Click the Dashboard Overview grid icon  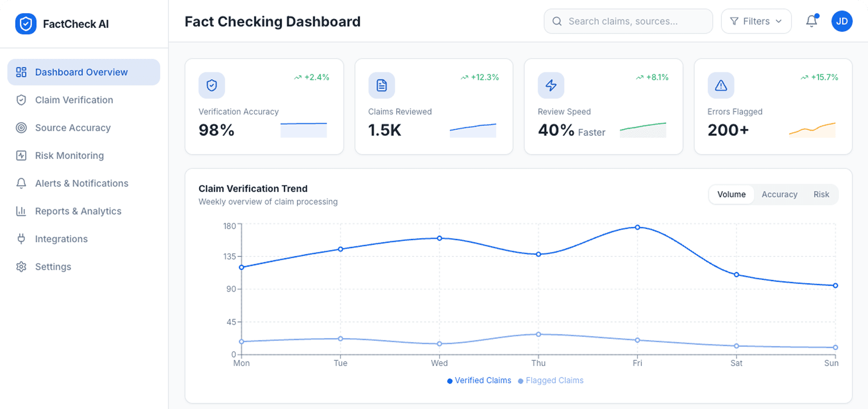point(21,72)
